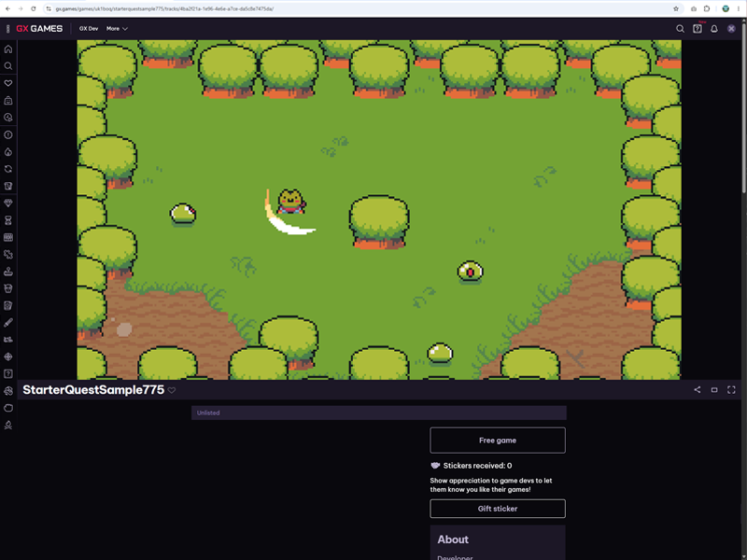747x560 pixels.
Task: Bookmark this page with the star icon
Action: 676,8
